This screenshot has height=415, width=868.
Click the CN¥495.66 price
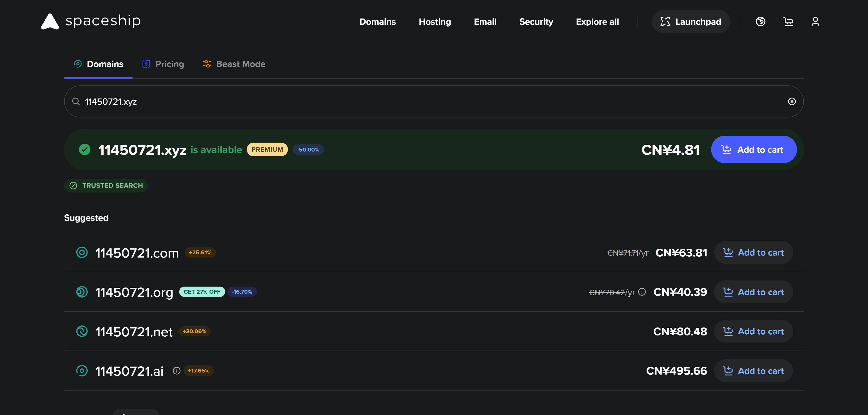[x=676, y=371]
